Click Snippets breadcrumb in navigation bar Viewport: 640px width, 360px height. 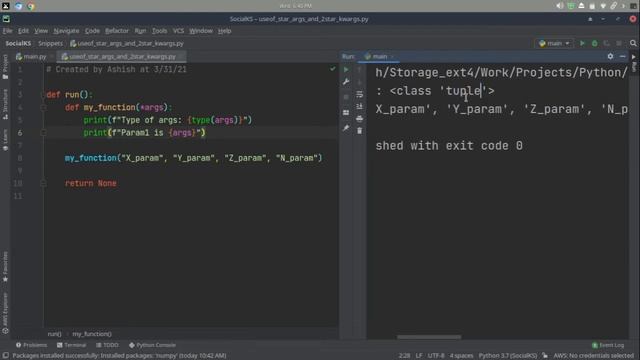click(x=50, y=43)
